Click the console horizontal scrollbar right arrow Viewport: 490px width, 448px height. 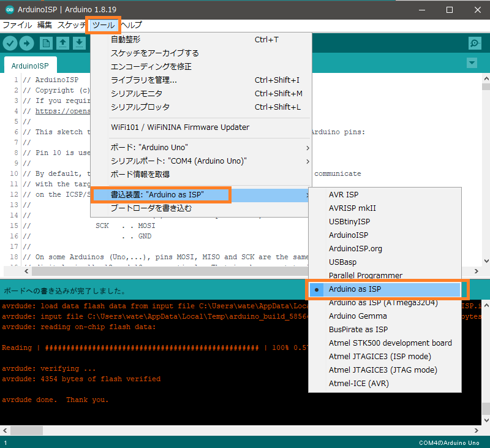(477, 430)
